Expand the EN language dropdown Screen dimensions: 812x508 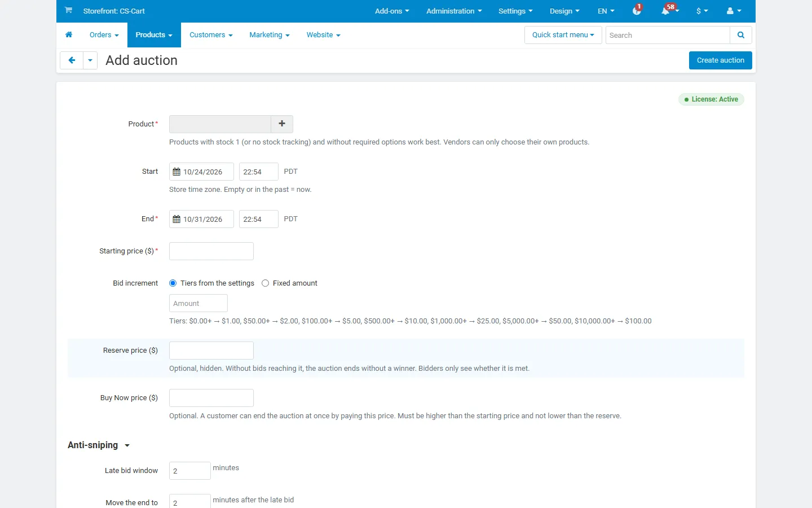[x=606, y=11]
